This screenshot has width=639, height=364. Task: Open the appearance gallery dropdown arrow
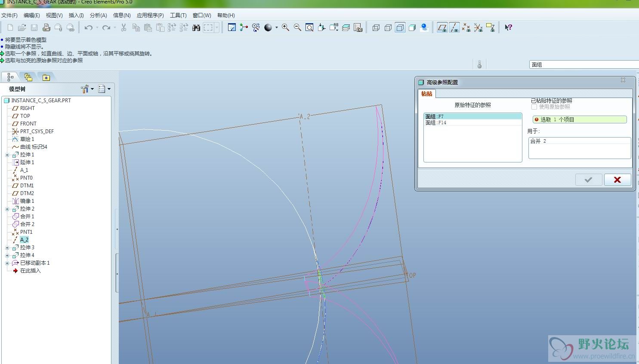coord(276,28)
